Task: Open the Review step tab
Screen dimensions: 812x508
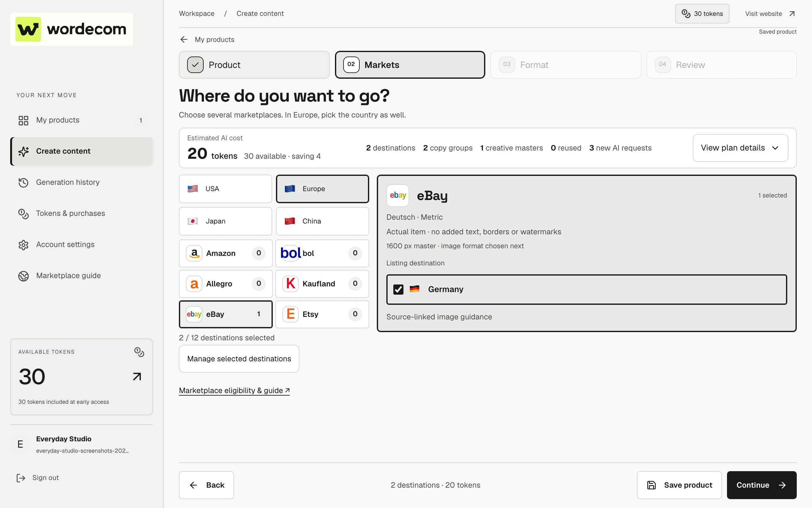Action: [721, 65]
